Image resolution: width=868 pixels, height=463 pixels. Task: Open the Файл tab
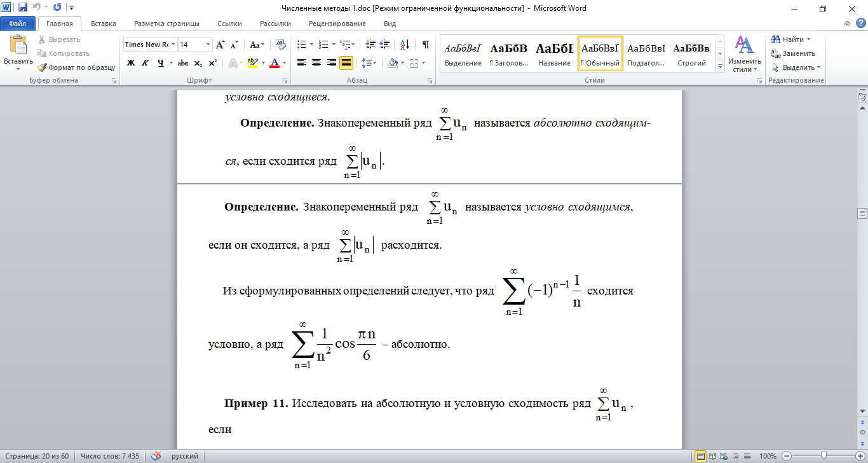point(18,24)
